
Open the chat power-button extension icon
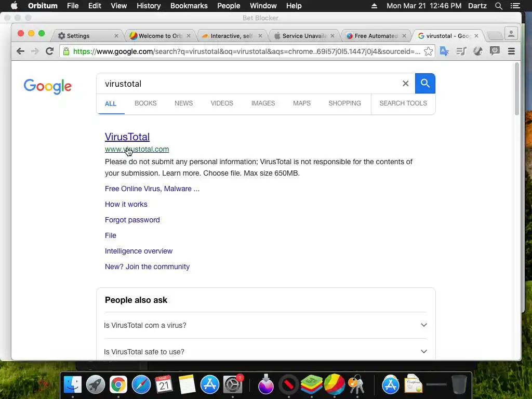(x=495, y=51)
